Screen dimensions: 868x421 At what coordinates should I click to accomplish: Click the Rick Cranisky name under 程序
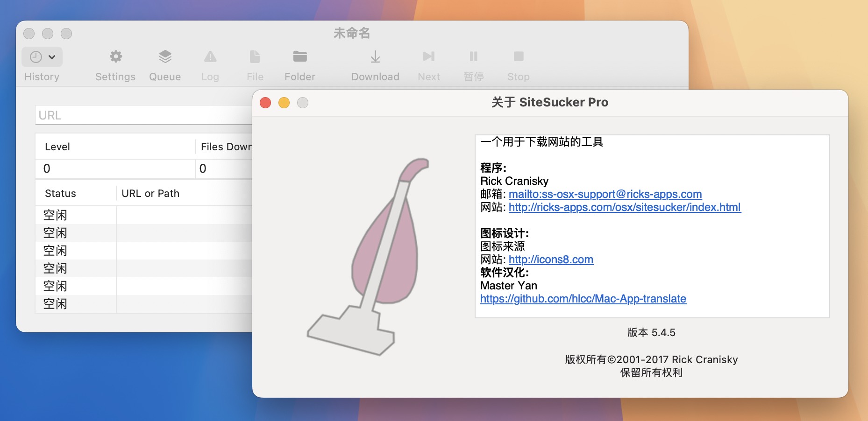click(x=514, y=181)
